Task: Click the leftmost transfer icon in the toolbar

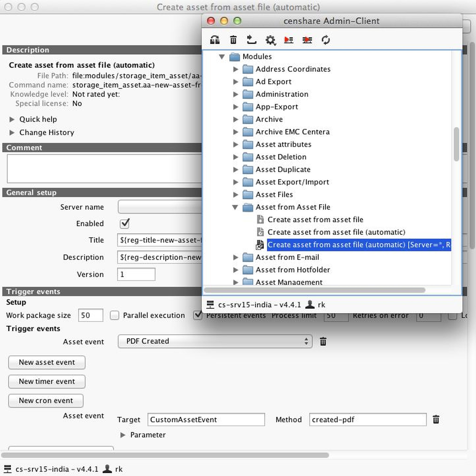Action: 215,40
